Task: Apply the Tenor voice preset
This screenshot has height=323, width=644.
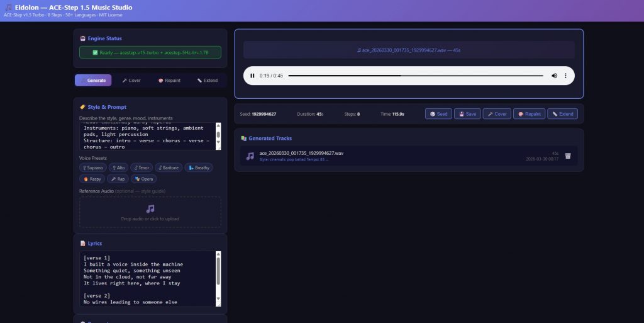Action: click(x=142, y=167)
